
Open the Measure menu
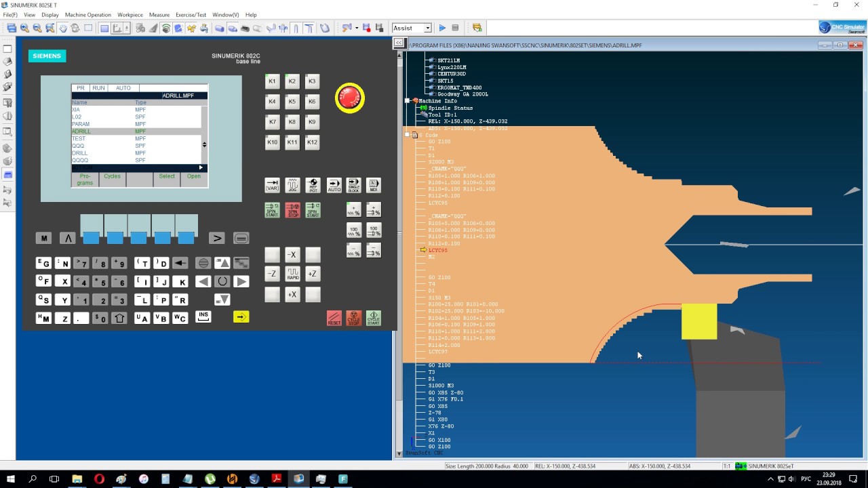coord(159,14)
